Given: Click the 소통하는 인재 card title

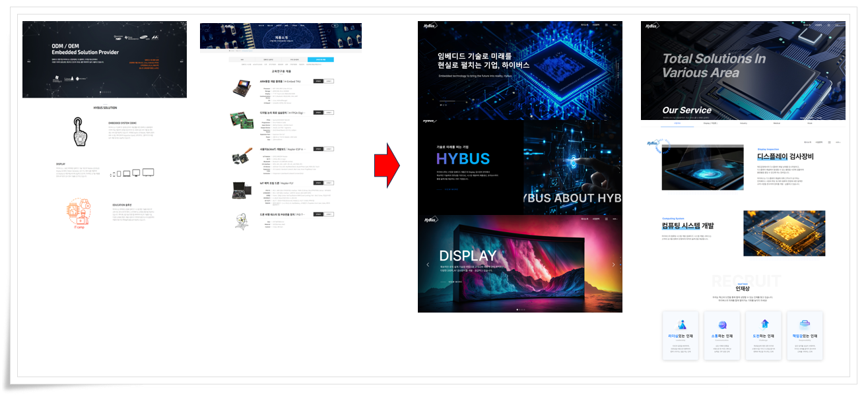Looking at the screenshot, I should (x=722, y=336).
